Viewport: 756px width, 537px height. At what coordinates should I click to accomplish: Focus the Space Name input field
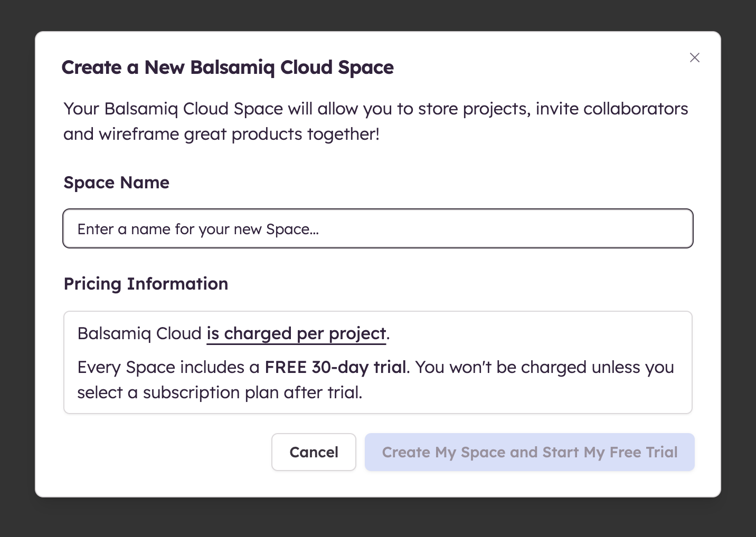coord(377,229)
